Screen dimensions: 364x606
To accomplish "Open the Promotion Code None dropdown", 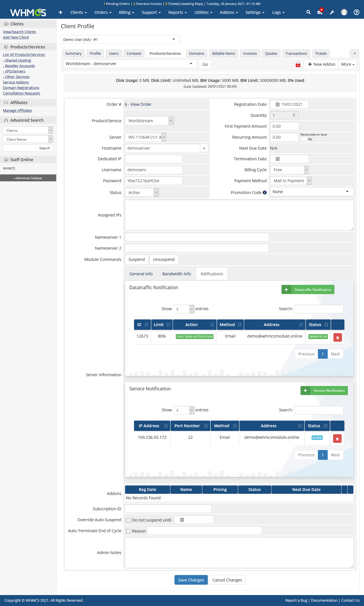I will coord(312,192).
